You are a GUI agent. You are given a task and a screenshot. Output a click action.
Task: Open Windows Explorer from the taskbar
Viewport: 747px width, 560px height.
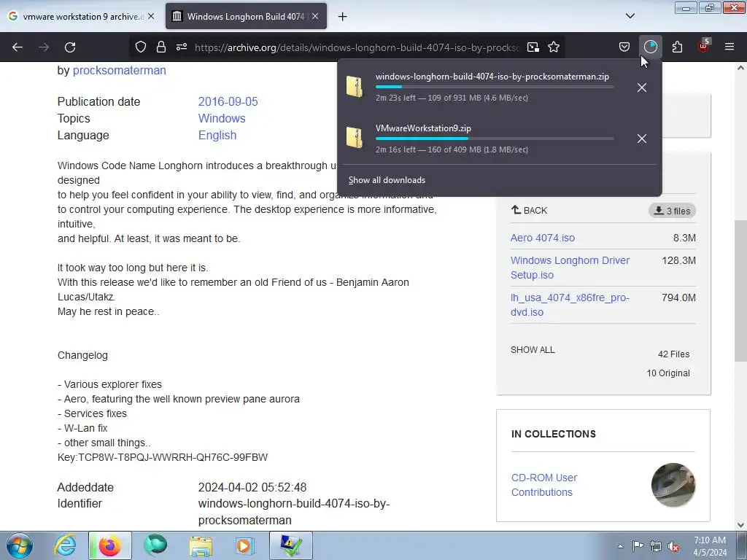click(x=201, y=545)
